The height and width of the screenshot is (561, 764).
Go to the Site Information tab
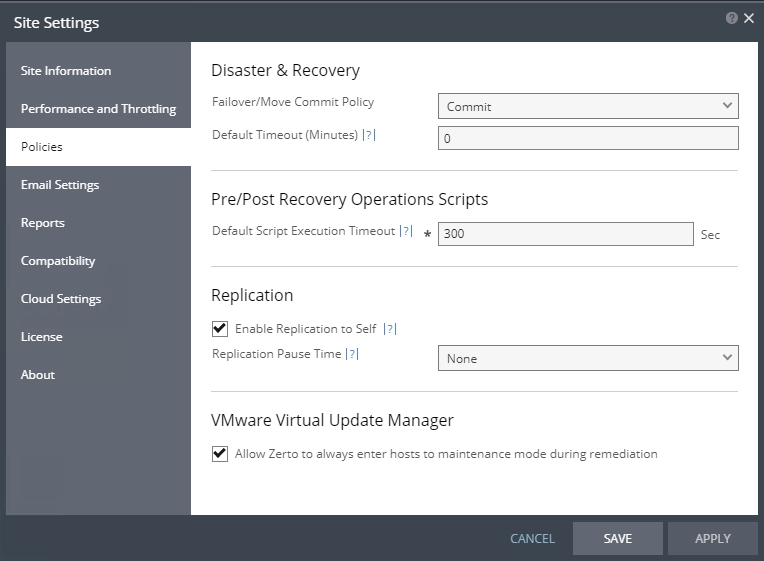click(98, 71)
